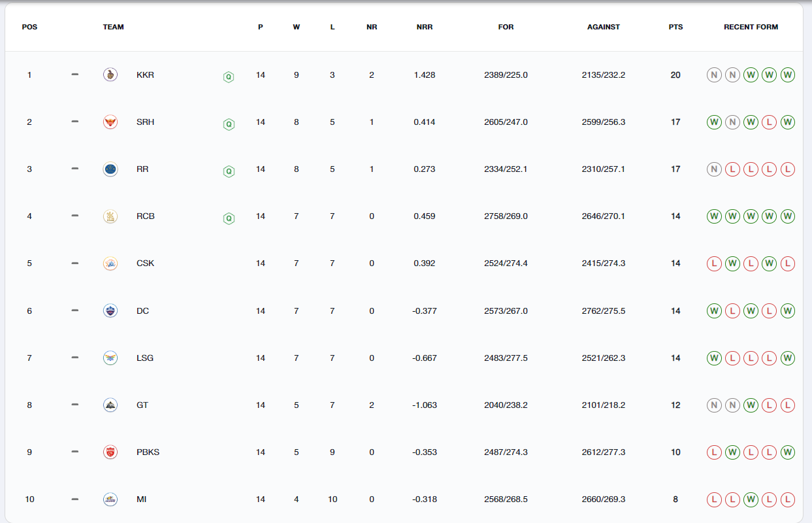Click the LSG team logo

coord(110,358)
